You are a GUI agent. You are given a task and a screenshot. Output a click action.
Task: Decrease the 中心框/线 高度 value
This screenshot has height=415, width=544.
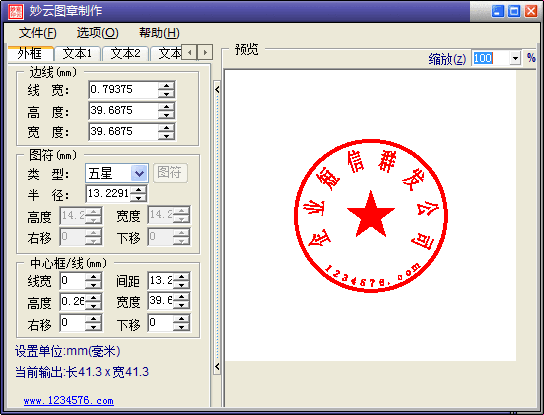93,305
